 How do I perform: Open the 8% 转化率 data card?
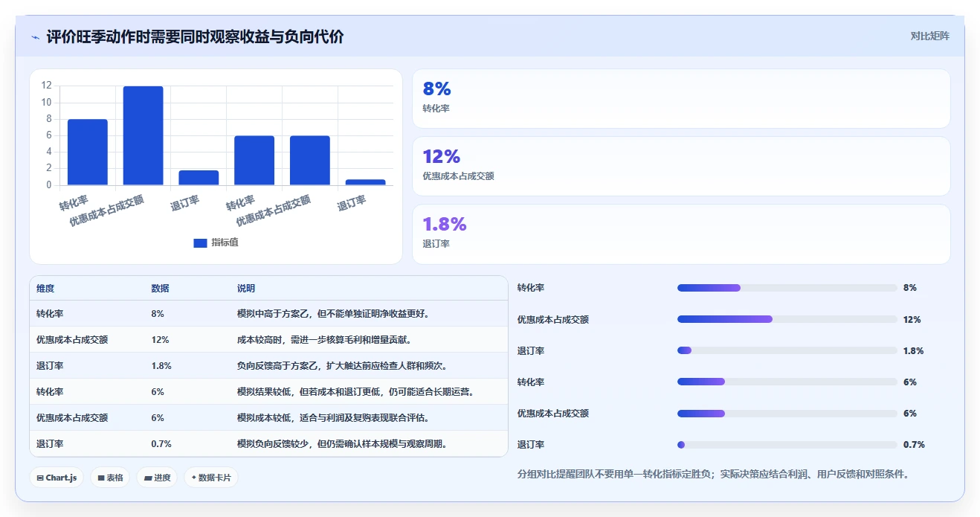click(x=681, y=99)
